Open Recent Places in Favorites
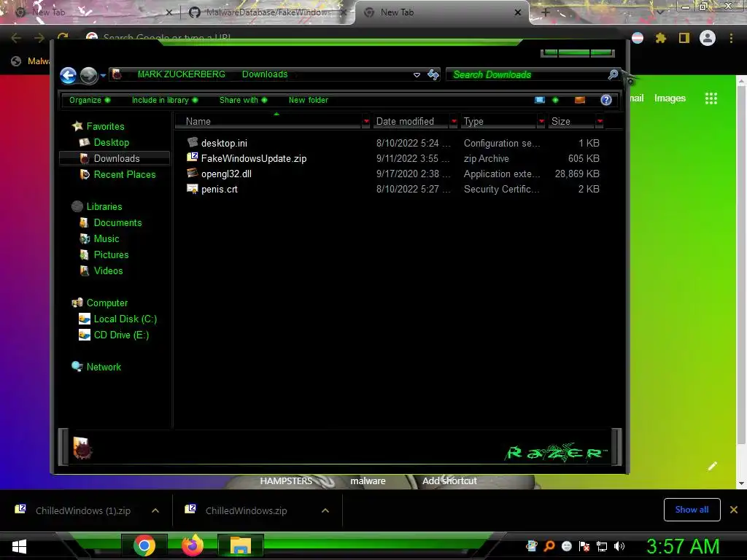 coord(125,175)
